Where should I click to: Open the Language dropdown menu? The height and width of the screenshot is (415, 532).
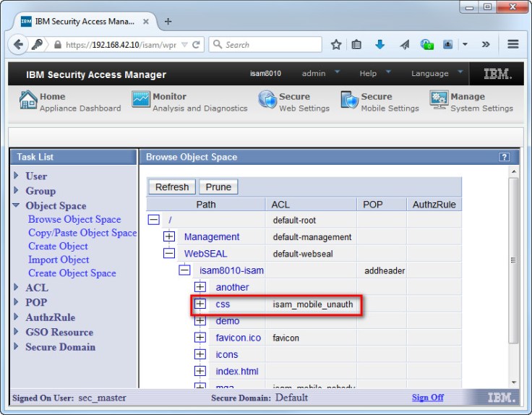436,74
